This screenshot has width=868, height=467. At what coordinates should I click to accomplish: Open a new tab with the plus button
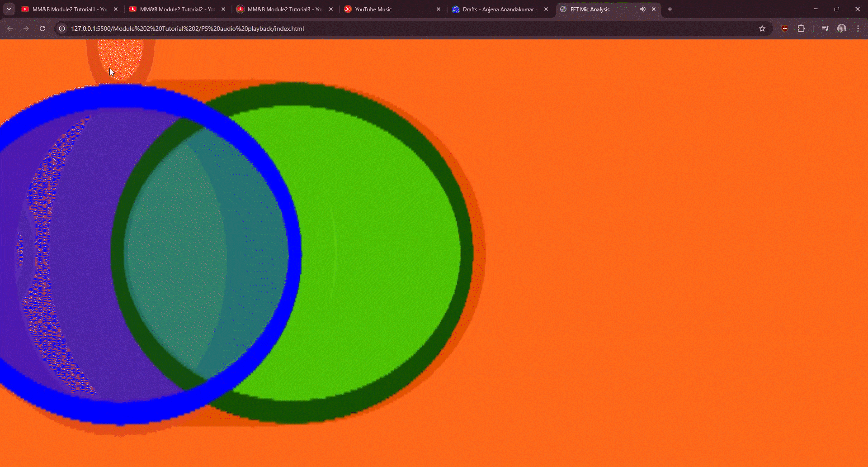point(670,9)
